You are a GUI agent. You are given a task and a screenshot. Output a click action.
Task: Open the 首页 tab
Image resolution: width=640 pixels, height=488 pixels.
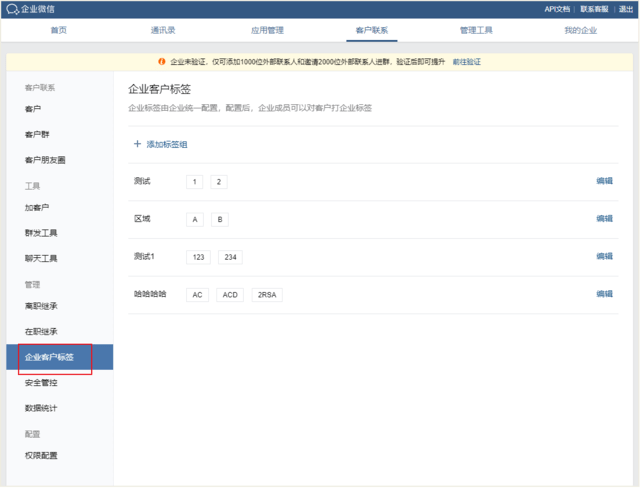coord(59,31)
